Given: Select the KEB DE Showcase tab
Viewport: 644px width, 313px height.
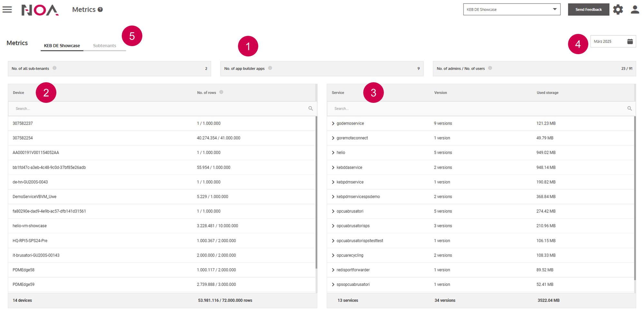Looking at the screenshot, I should (x=62, y=46).
